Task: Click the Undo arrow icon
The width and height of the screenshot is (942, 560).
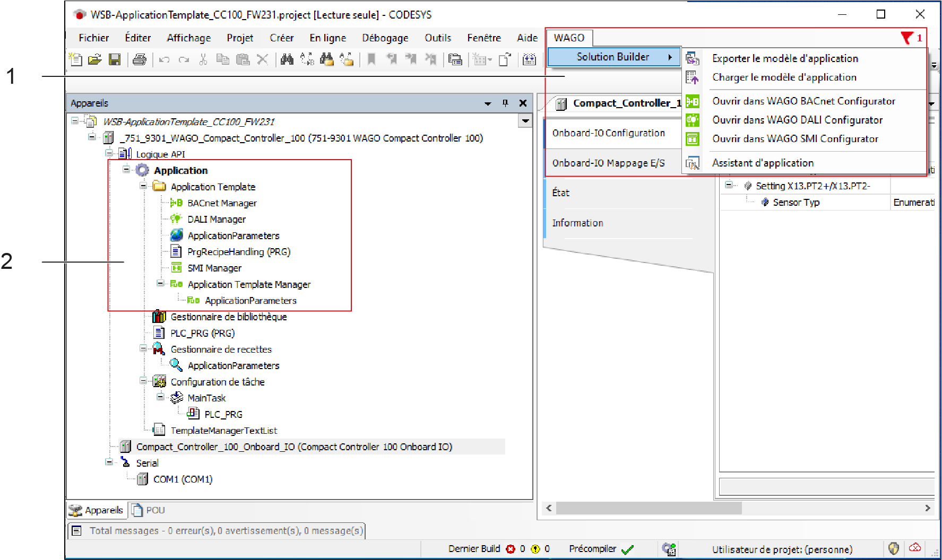Action: pos(164,59)
